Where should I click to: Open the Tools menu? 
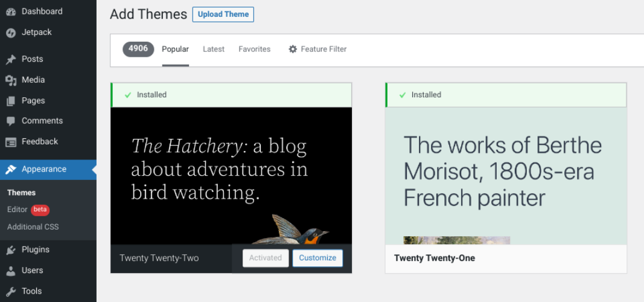[x=48, y=291]
